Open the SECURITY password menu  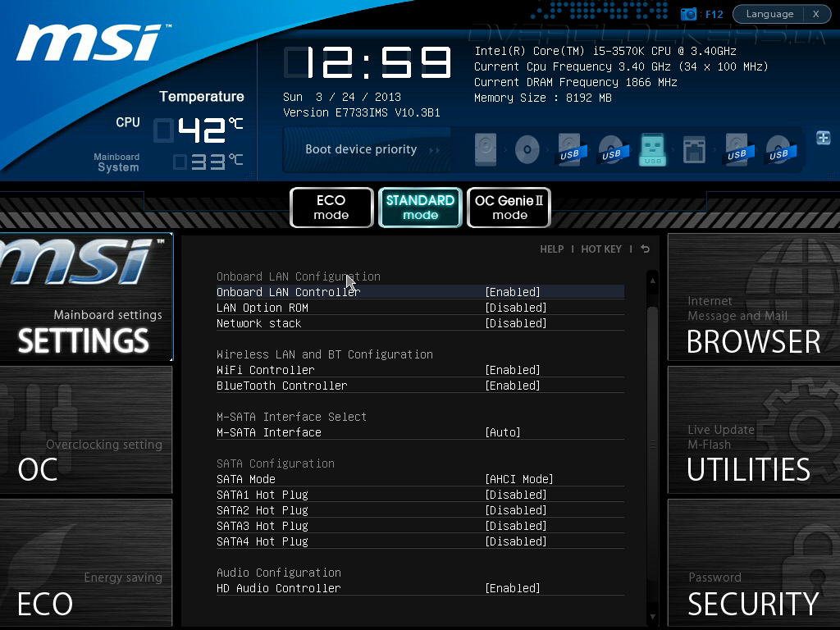[x=754, y=563]
